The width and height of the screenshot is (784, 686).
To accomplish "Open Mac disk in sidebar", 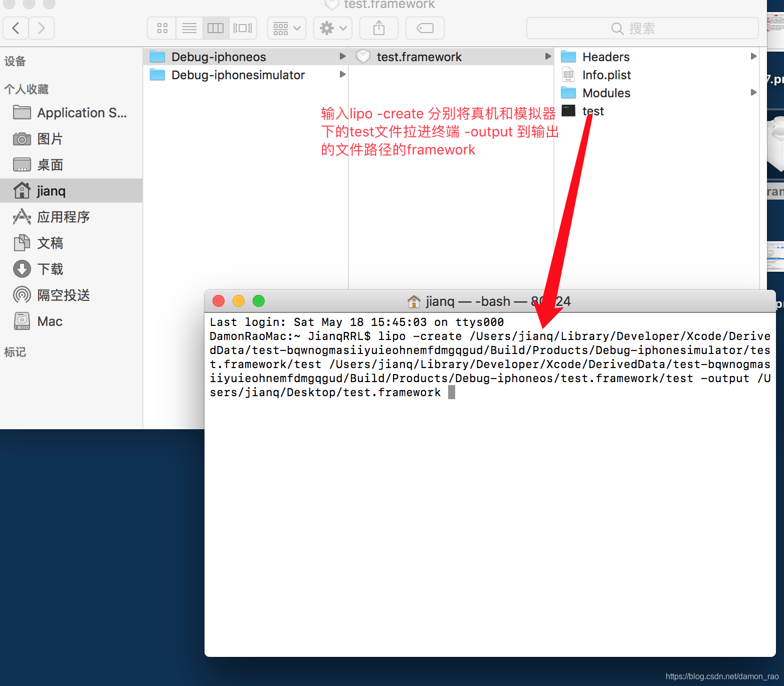I will click(71, 321).
